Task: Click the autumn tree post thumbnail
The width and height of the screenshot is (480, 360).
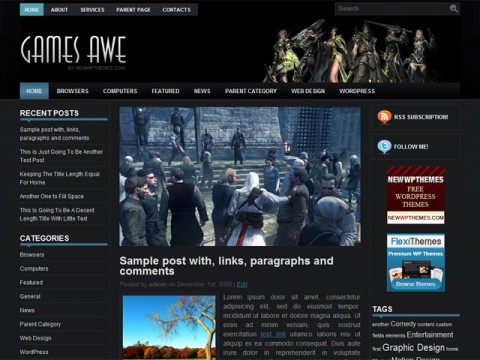Action: pos(169,327)
